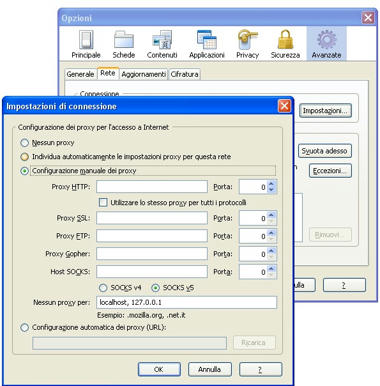Open help in the Opzioni window
The height and width of the screenshot is (386, 380).
344,285
